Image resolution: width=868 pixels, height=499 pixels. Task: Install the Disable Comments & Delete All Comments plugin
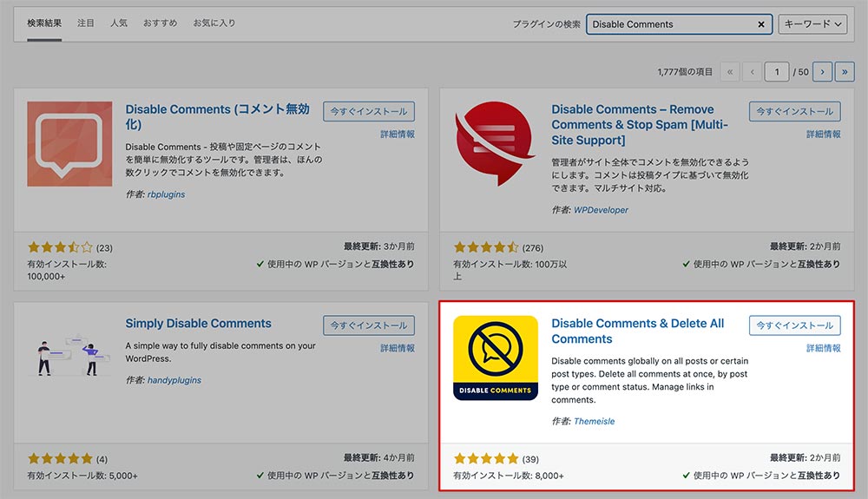coord(794,325)
